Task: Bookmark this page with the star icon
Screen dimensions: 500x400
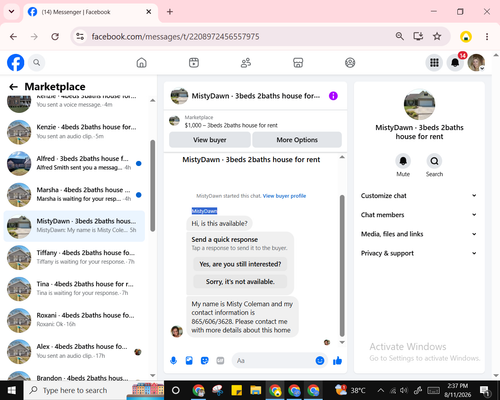Action: (x=437, y=36)
